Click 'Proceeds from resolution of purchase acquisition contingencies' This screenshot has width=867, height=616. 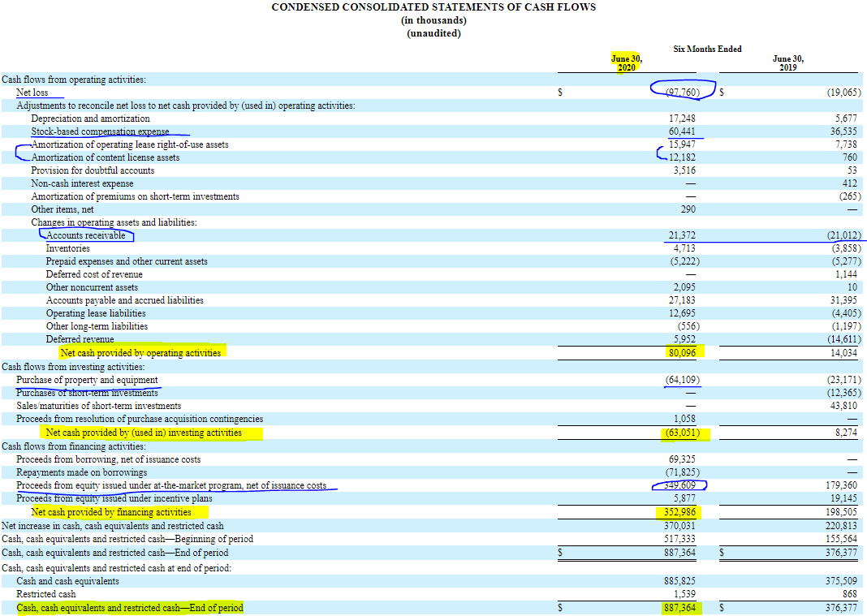(x=140, y=419)
